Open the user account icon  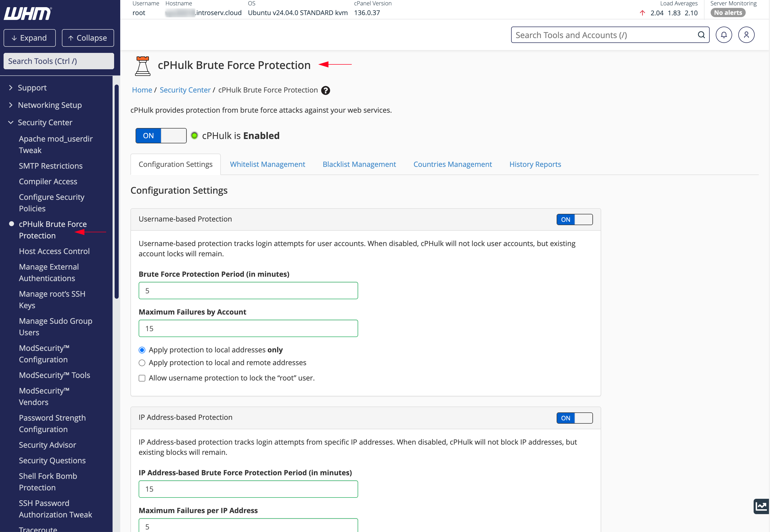(746, 35)
